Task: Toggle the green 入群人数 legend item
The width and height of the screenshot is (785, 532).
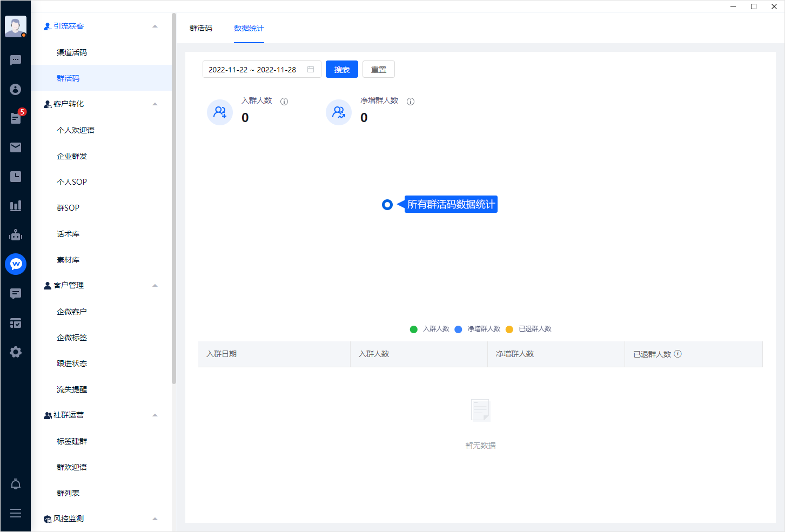Action: pos(430,329)
